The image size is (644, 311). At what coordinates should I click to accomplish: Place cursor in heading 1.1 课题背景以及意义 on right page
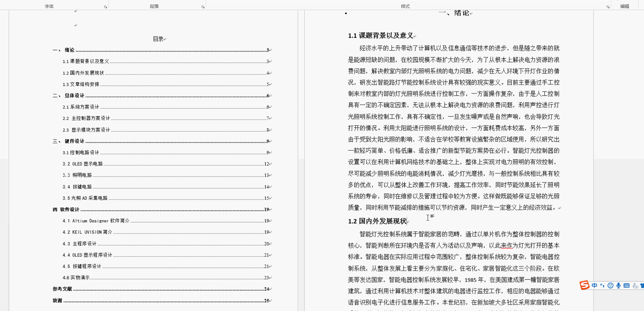[x=380, y=36]
